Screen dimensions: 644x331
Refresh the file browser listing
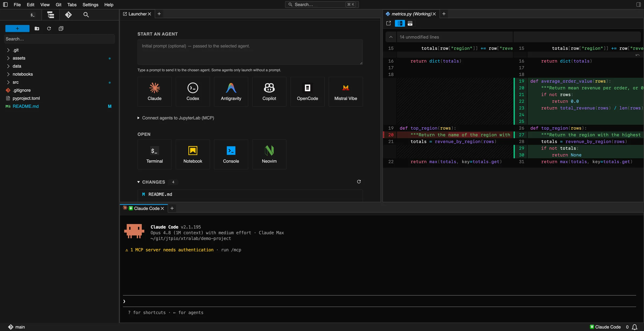tap(49, 28)
